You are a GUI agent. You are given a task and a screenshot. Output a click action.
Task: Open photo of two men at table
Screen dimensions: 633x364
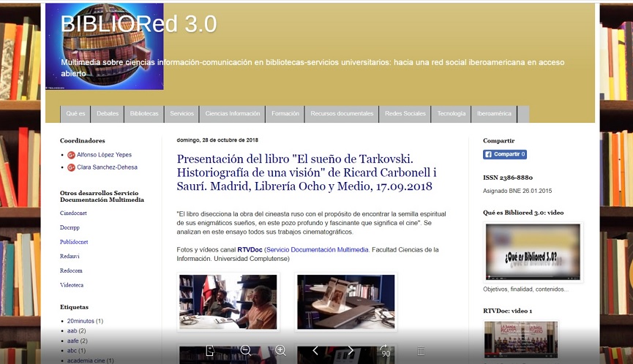tap(228, 302)
